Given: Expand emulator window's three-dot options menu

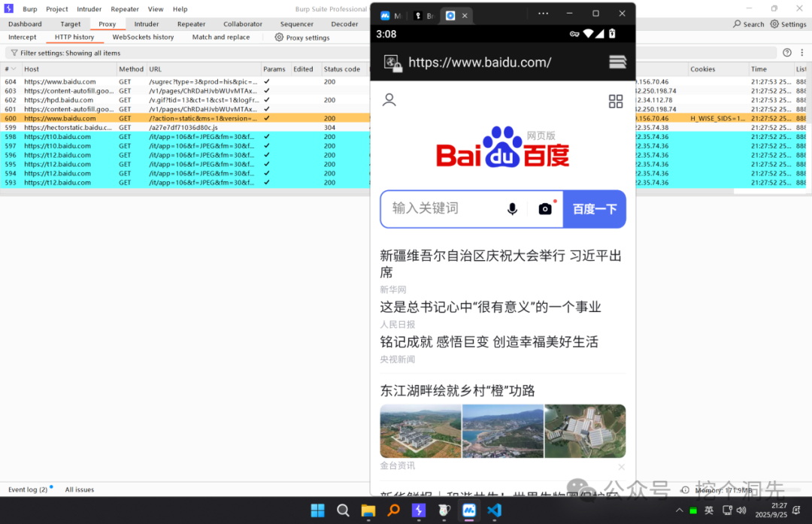Looking at the screenshot, I should [x=543, y=14].
